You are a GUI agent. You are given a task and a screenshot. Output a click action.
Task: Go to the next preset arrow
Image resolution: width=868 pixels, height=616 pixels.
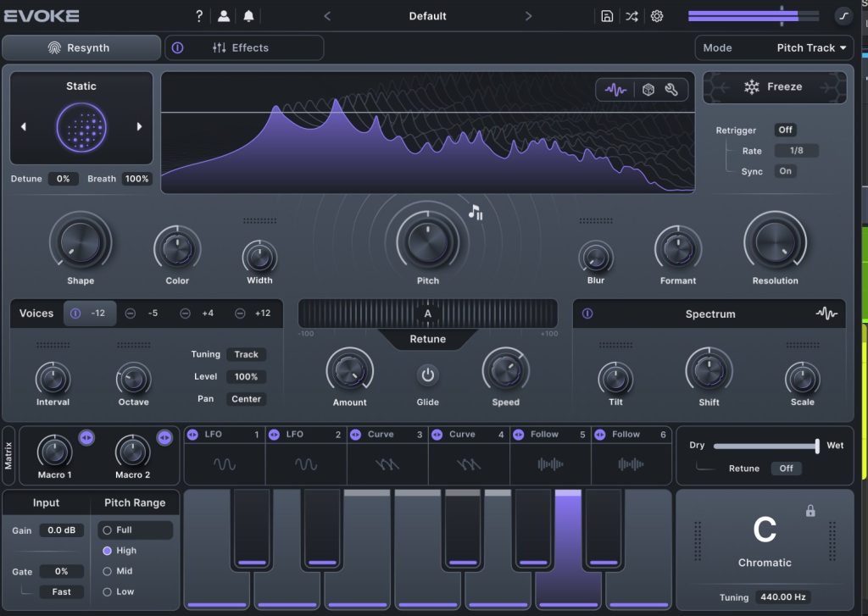click(528, 16)
